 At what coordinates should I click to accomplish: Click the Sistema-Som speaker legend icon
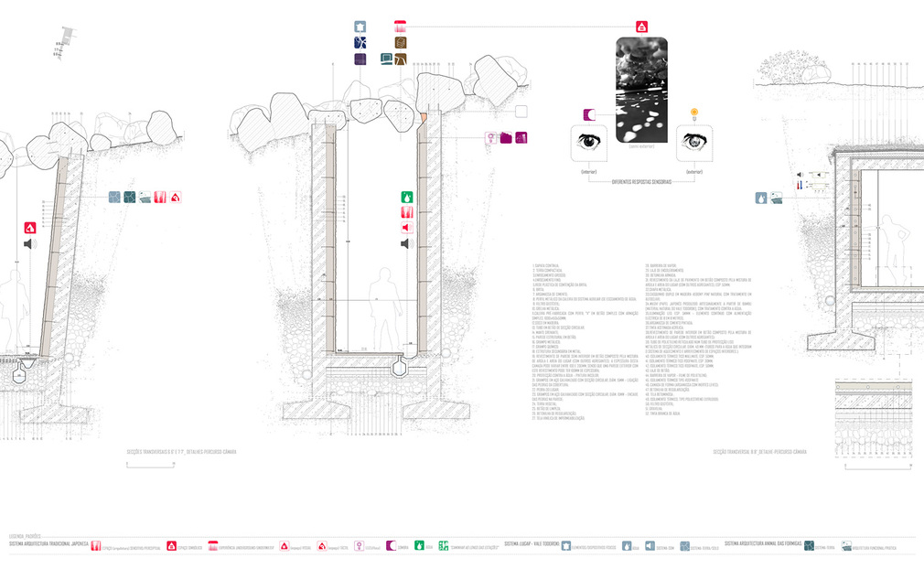[650, 546]
